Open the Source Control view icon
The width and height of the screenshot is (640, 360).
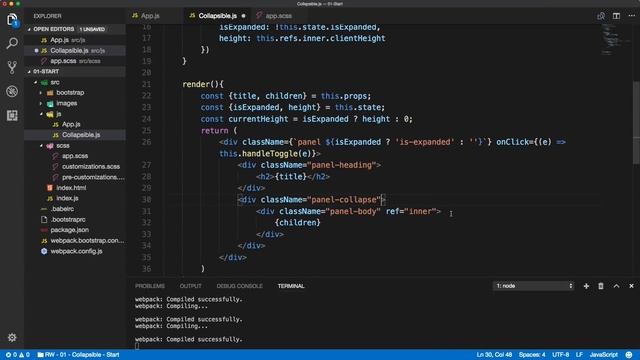[12, 67]
